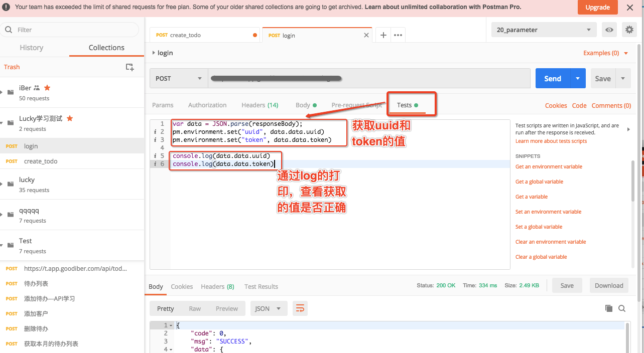
Task: Download the response
Action: (609, 285)
